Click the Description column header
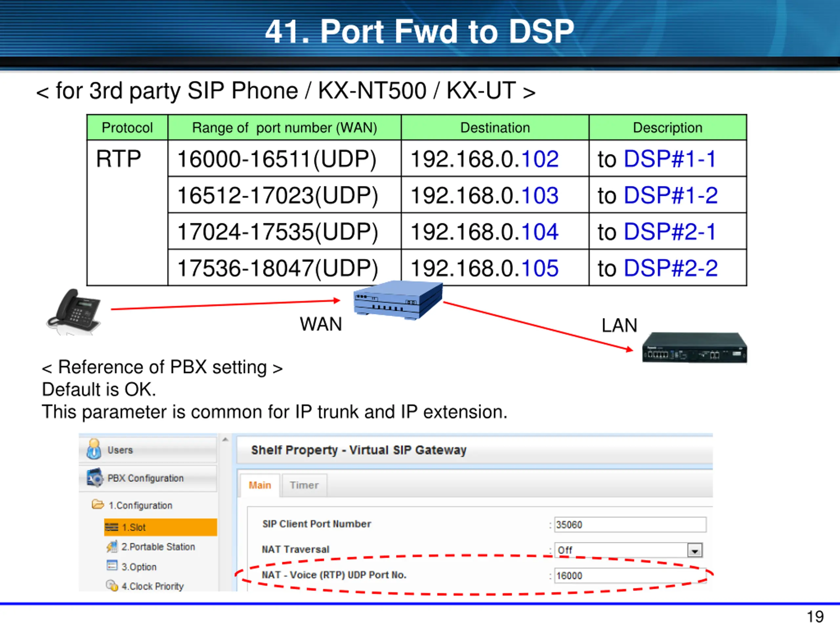 pyautogui.click(x=668, y=128)
